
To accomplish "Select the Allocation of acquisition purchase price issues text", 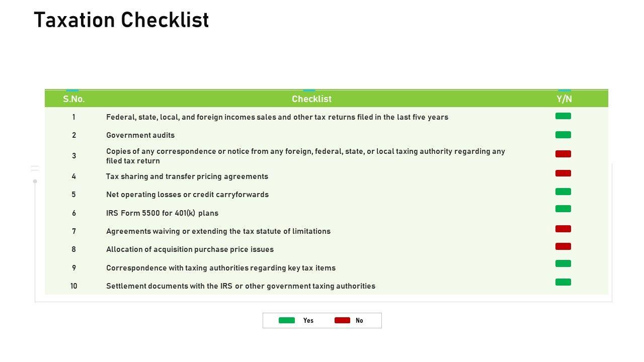I will coord(190,249).
